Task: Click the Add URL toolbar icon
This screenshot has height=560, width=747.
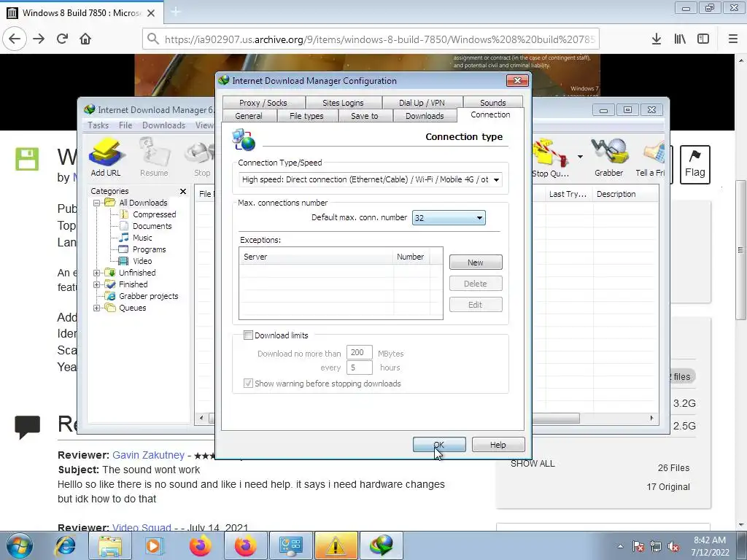Action: click(106, 157)
